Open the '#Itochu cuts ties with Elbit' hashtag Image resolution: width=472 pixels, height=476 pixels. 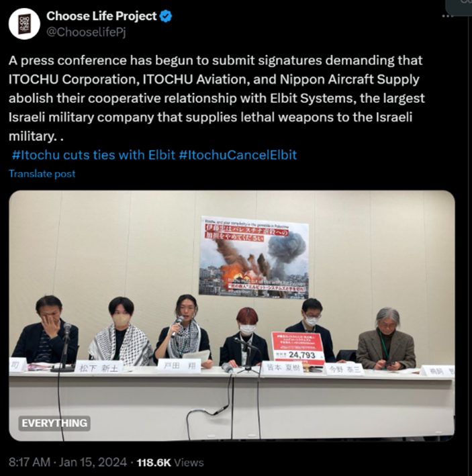pos(93,155)
